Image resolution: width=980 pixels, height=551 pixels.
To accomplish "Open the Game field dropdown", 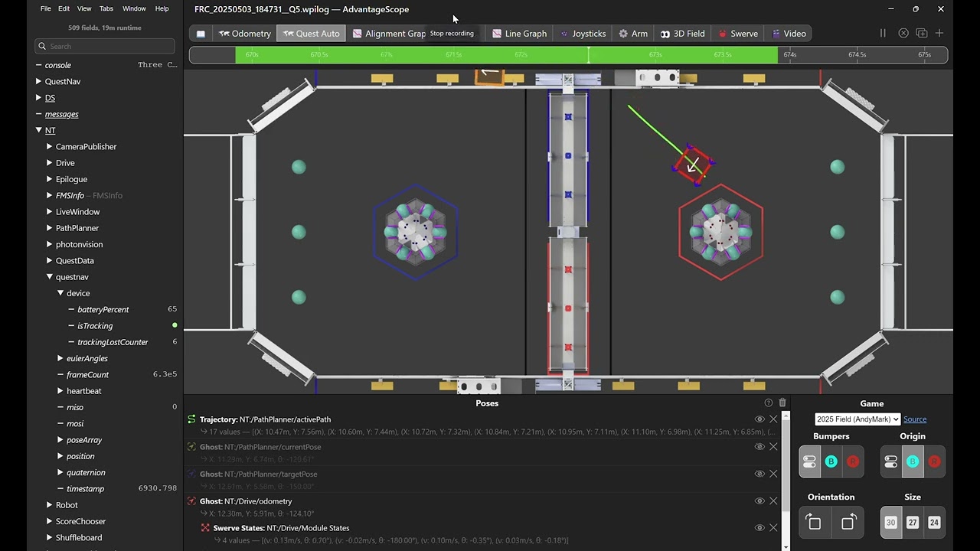I will coord(857,419).
